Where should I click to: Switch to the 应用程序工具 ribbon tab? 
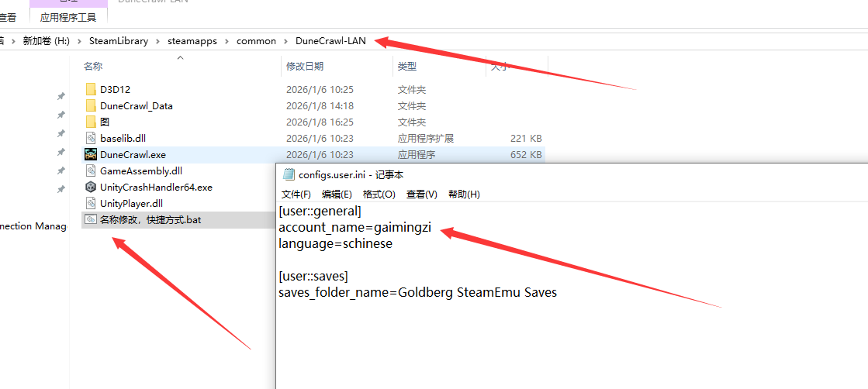point(68,17)
